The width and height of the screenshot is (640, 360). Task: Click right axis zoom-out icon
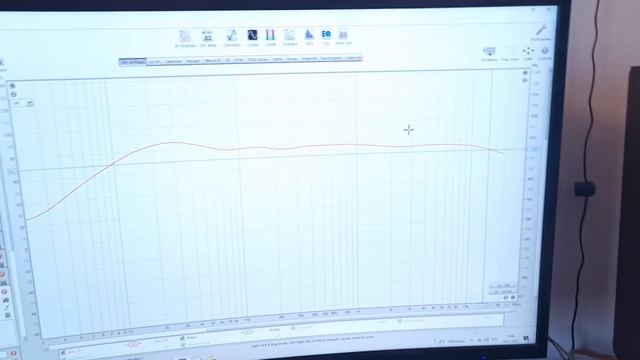pos(525,80)
